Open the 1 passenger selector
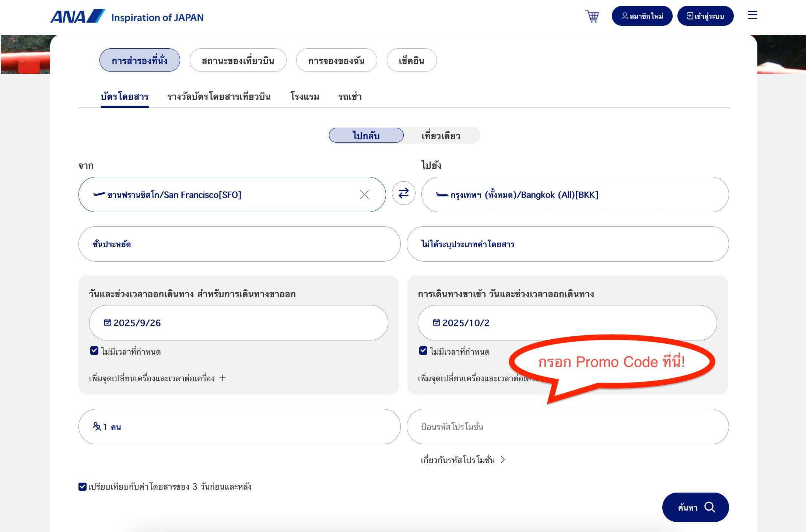Screen dimensions: 806x532 [x=239, y=427]
